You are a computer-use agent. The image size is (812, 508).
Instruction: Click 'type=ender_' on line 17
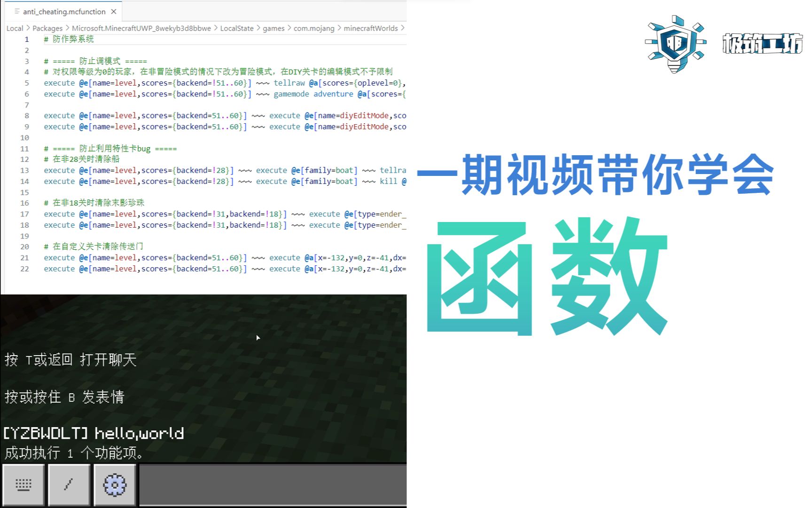coord(382,214)
